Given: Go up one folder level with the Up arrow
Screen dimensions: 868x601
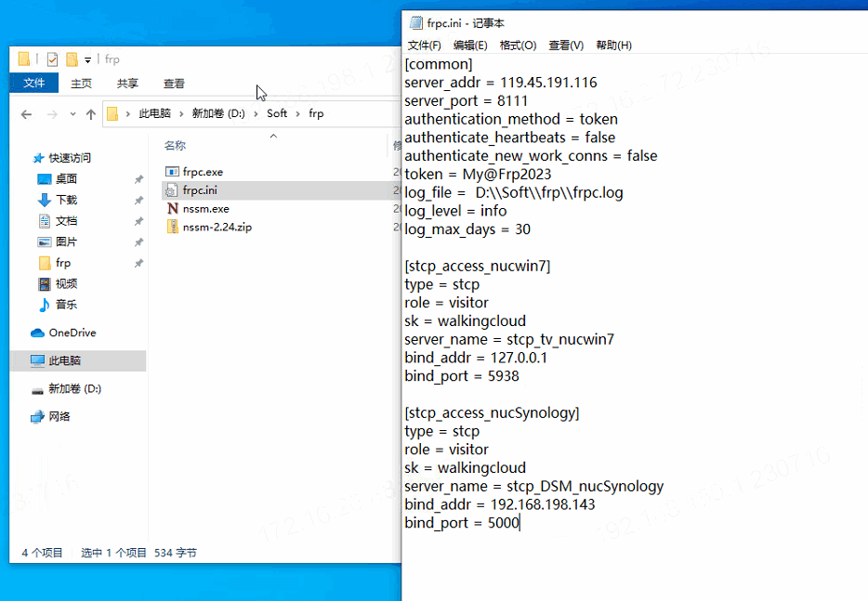Looking at the screenshot, I should point(90,114).
